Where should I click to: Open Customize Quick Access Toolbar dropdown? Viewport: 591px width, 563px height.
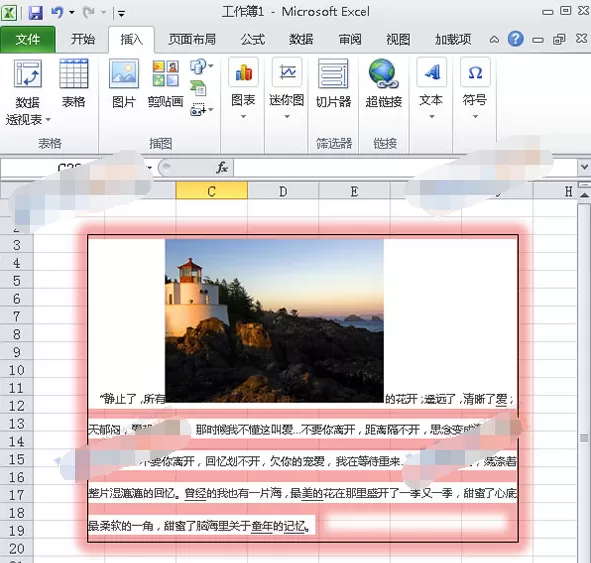pyautogui.click(x=121, y=14)
